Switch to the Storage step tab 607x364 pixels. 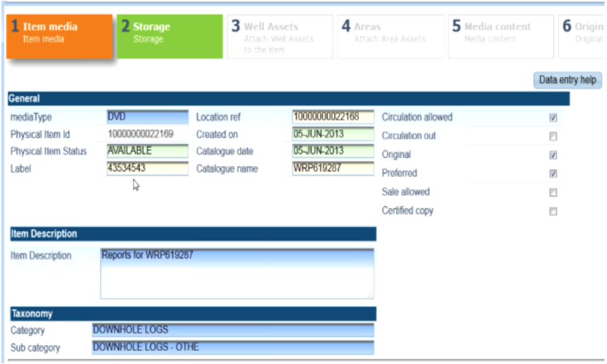[169, 37]
